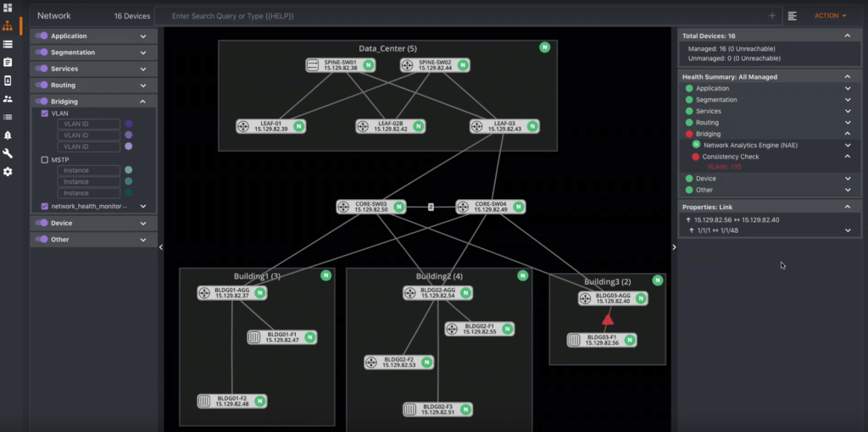
Task: Select the network topology sidebar icon
Action: tap(8, 26)
